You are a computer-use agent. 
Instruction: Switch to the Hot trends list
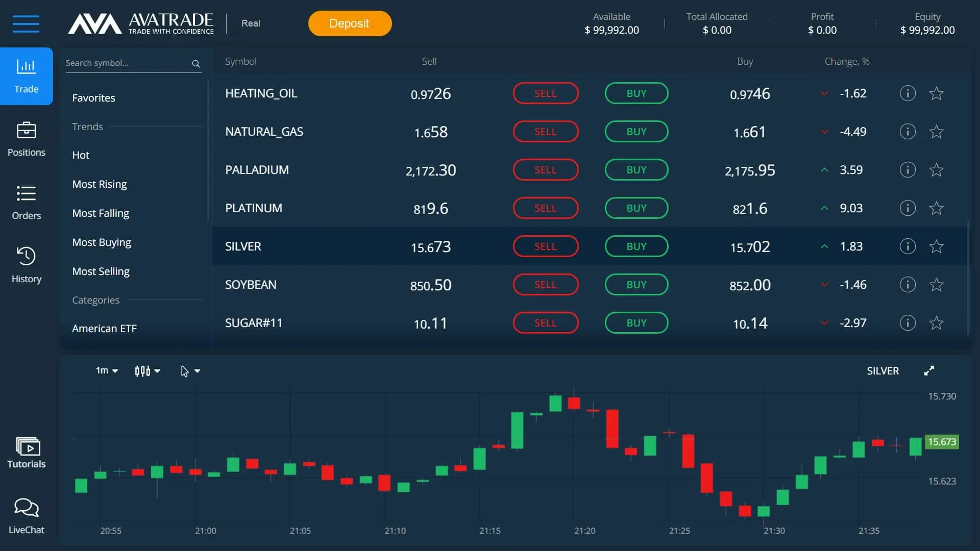click(x=81, y=155)
